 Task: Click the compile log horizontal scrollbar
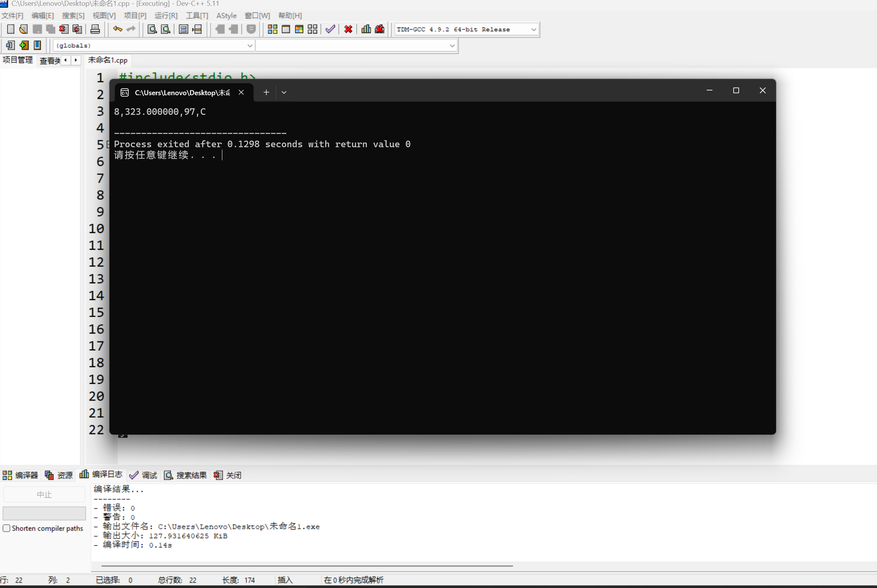[x=307, y=566]
